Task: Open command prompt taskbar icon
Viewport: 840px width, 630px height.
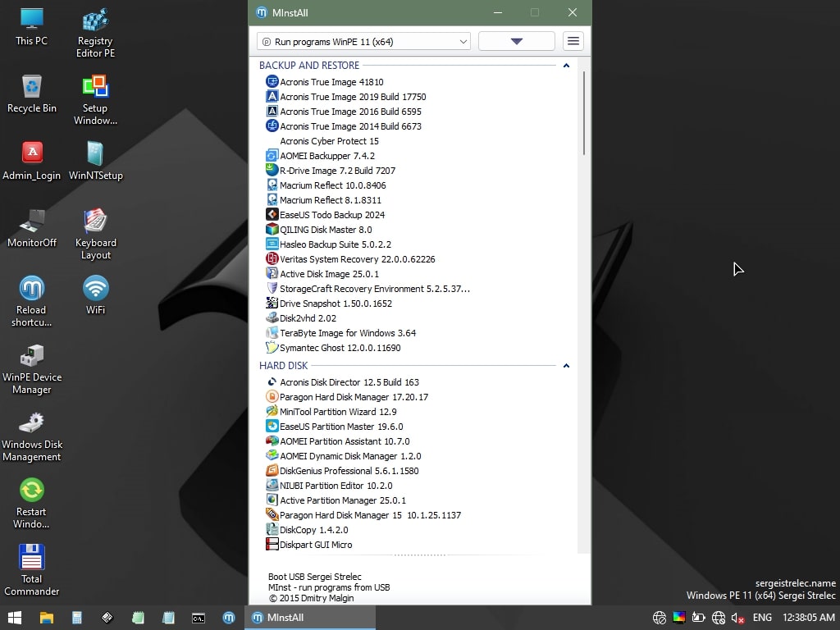Action: (199, 618)
